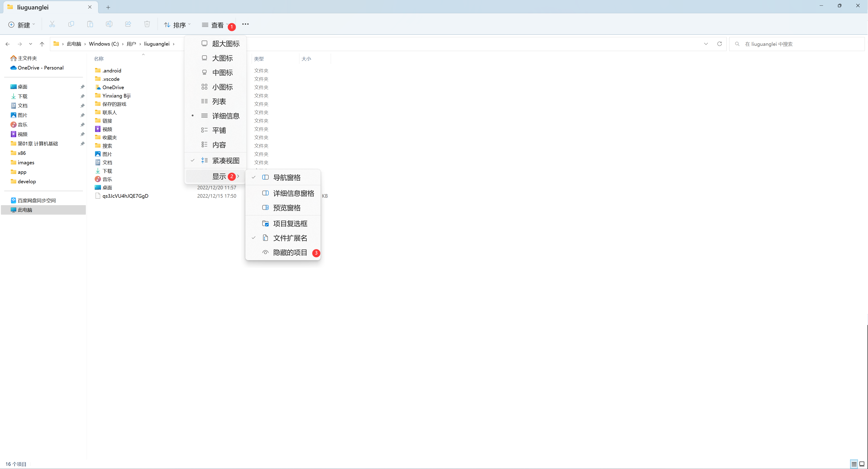Expand chevron after liuguanglei in address bar
Viewport: 868px width, 469px height.
click(174, 44)
